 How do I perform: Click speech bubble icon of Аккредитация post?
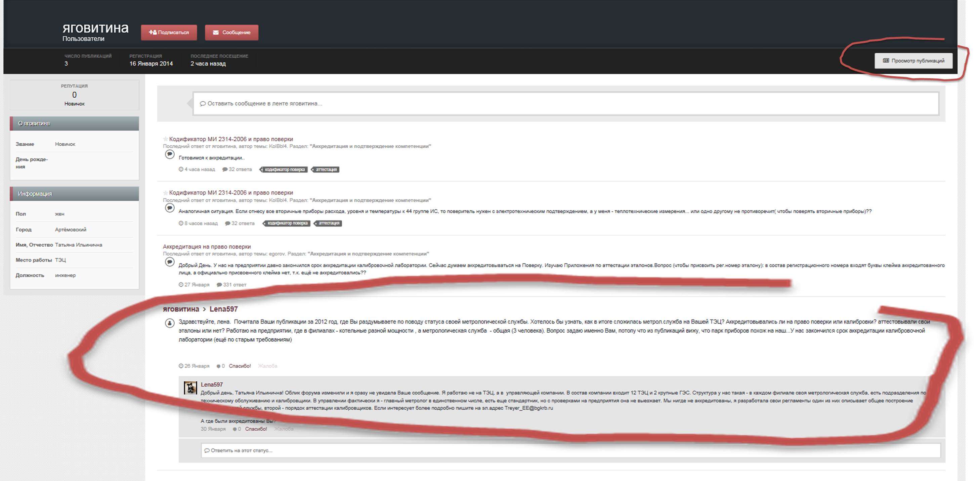(170, 262)
